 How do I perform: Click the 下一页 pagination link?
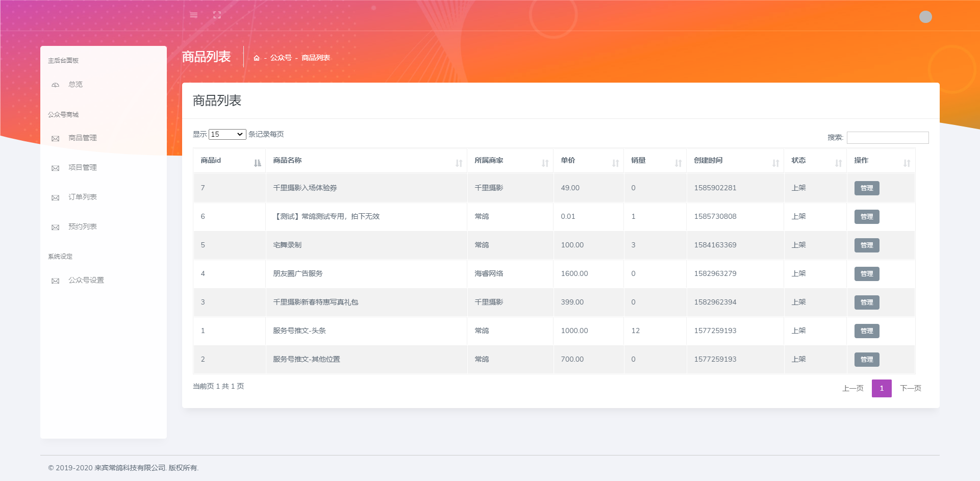[x=910, y=389]
